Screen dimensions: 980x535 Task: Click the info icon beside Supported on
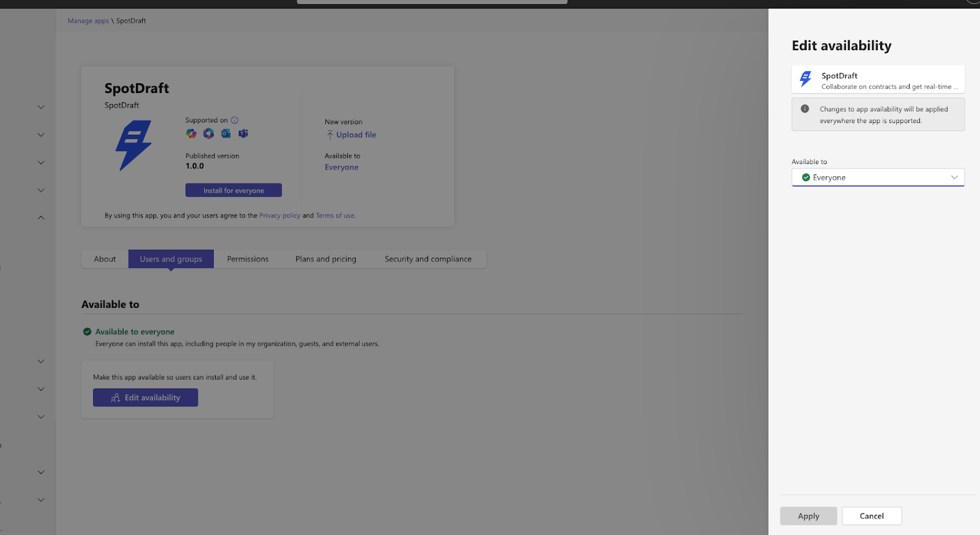[235, 120]
